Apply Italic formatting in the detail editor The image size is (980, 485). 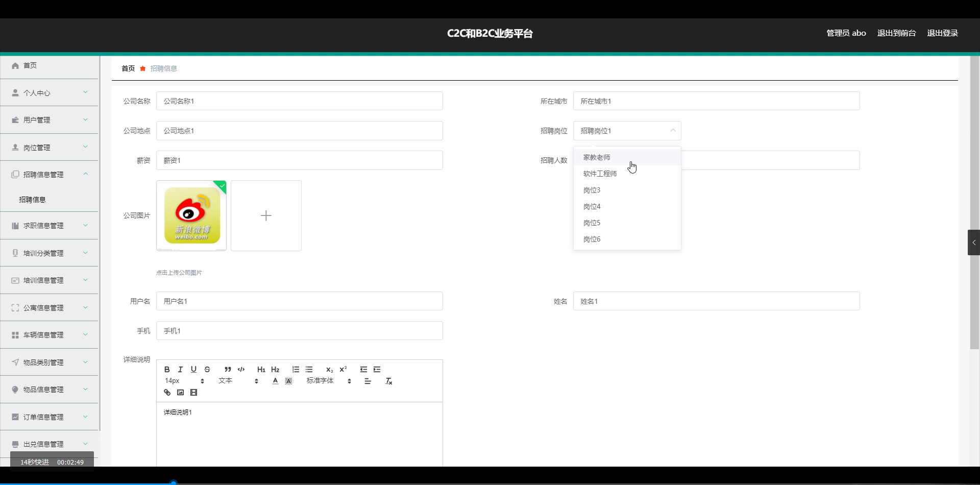click(x=180, y=370)
